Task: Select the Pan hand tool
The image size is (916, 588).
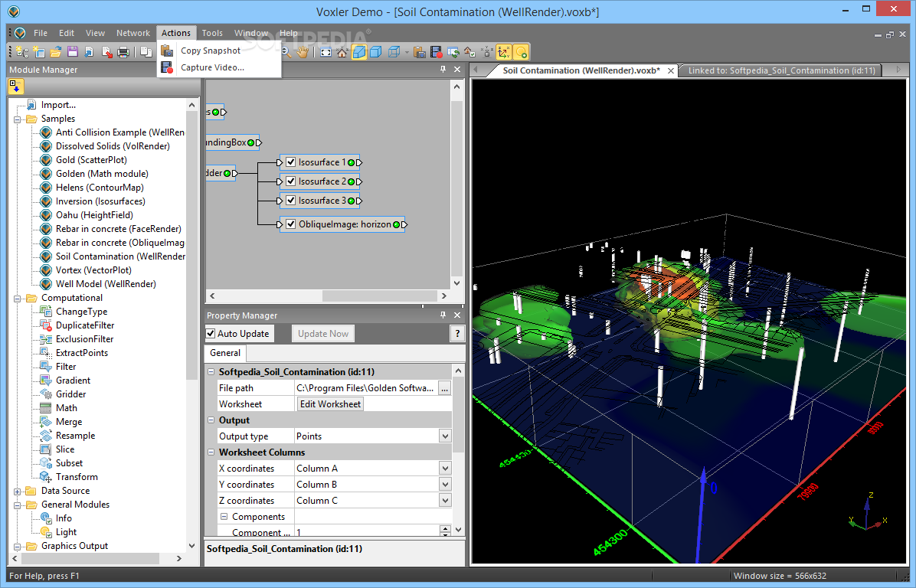Action: [x=302, y=52]
